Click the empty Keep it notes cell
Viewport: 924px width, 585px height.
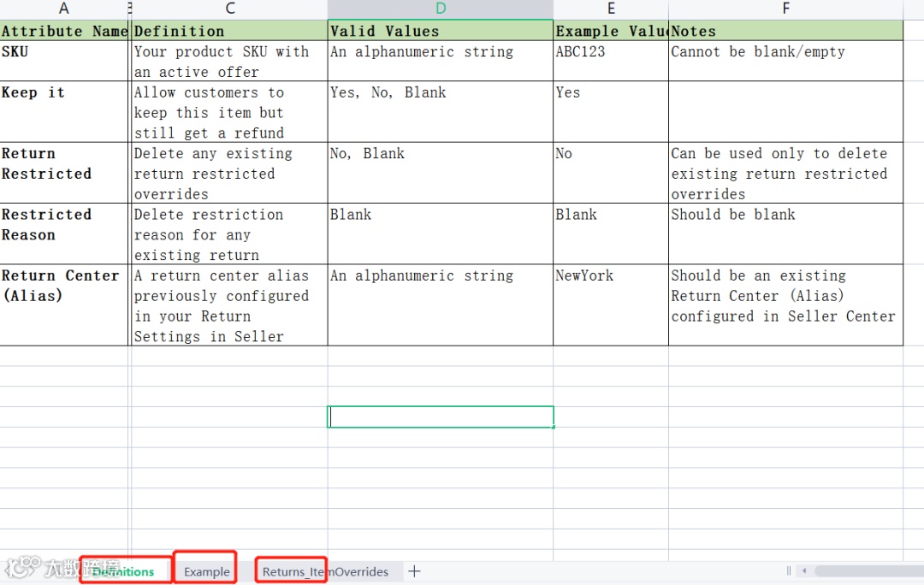(x=785, y=112)
